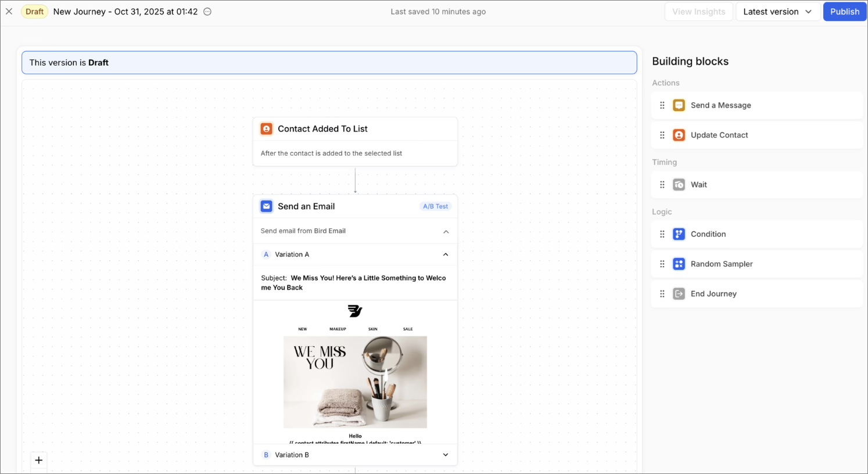868x474 pixels.
Task: Click the clock icon beside the journey title
Action: 206,11
